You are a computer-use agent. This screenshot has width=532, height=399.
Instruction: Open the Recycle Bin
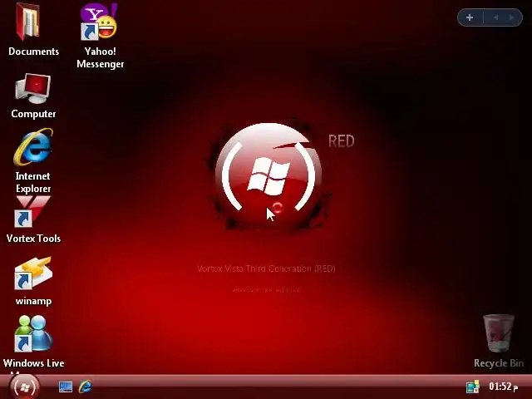499,333
